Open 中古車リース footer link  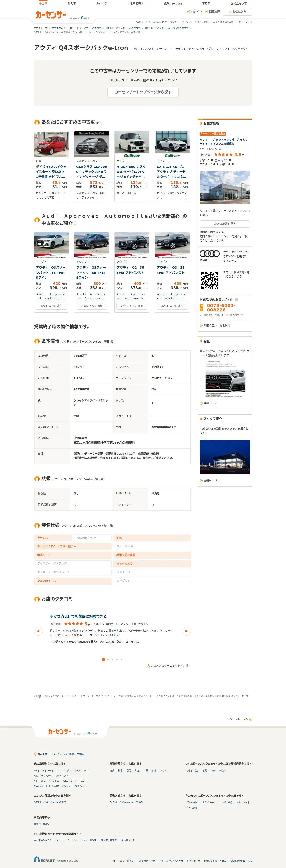[x=128, y=840]
